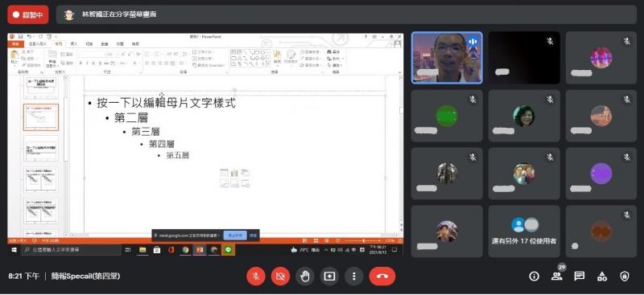Open the font name combo box
The height and width of the screenshot is (295, 644).
click(x=91, y=54)
